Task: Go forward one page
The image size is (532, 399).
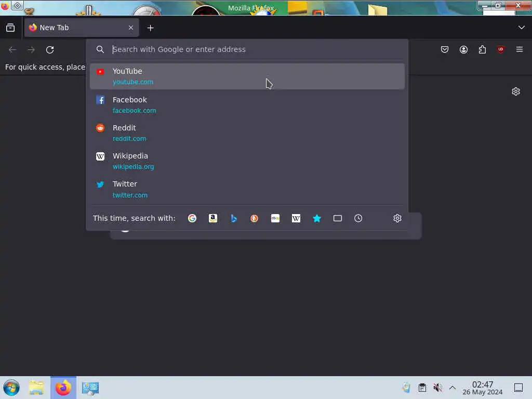Action: tap(31, 50)
